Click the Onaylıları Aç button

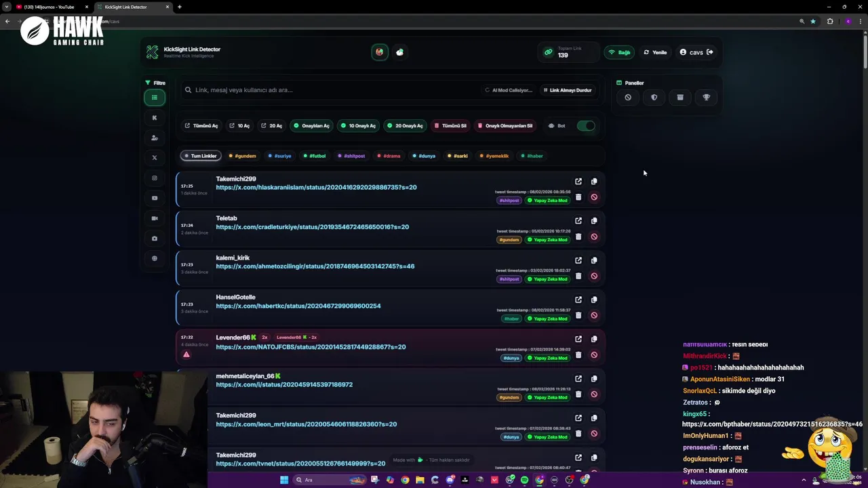coord(311,125)
